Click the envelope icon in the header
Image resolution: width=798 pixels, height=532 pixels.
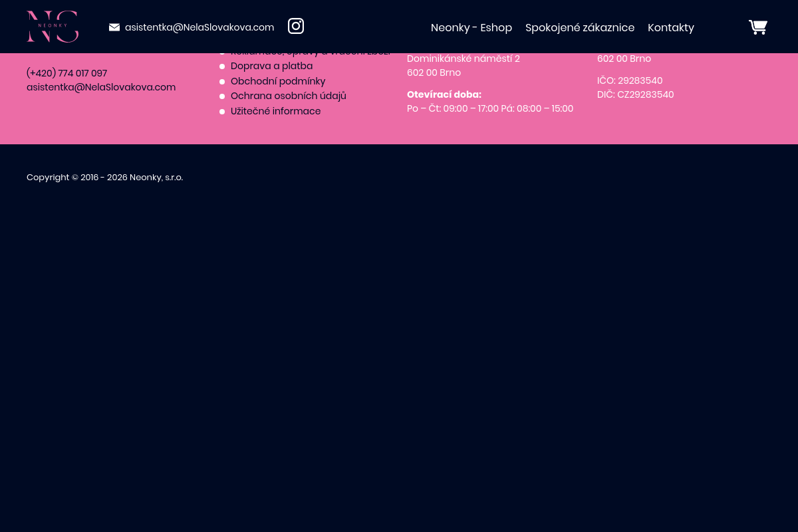[114, 27]
